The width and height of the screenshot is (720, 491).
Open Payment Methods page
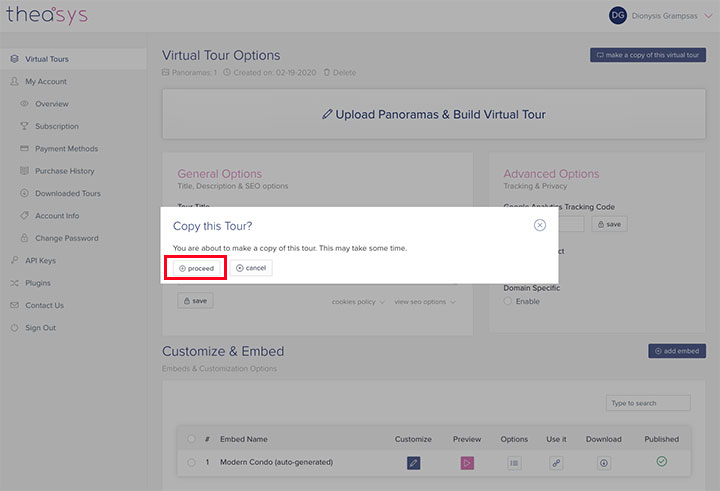tap(66, 149)
